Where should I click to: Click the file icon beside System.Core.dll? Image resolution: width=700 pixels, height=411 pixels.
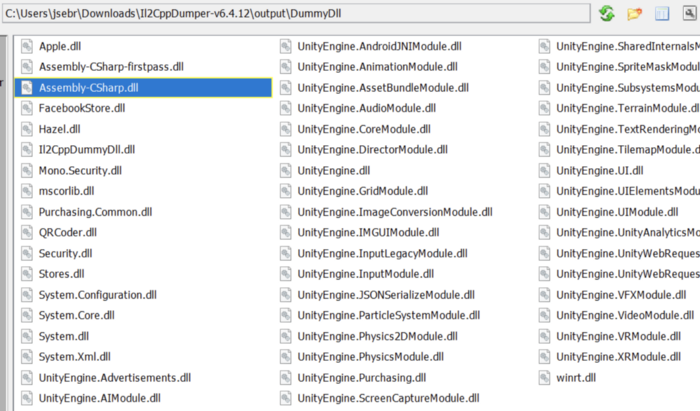[x=27, y=316]
